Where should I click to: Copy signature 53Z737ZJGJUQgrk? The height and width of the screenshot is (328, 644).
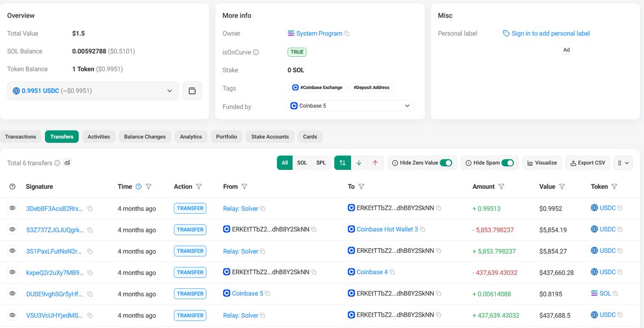click(x=90, y=230)
